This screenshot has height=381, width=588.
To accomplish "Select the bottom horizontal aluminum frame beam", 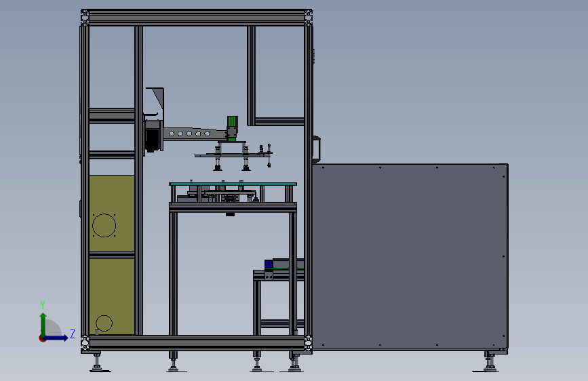I will 197,343.
